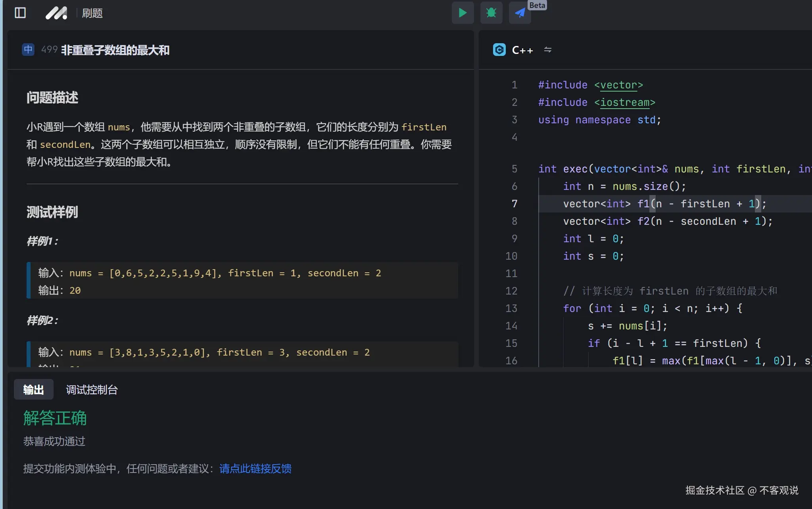Open the 刷题 menu
Viewport: 812px width, 509px height.
[x=92, y=13]
